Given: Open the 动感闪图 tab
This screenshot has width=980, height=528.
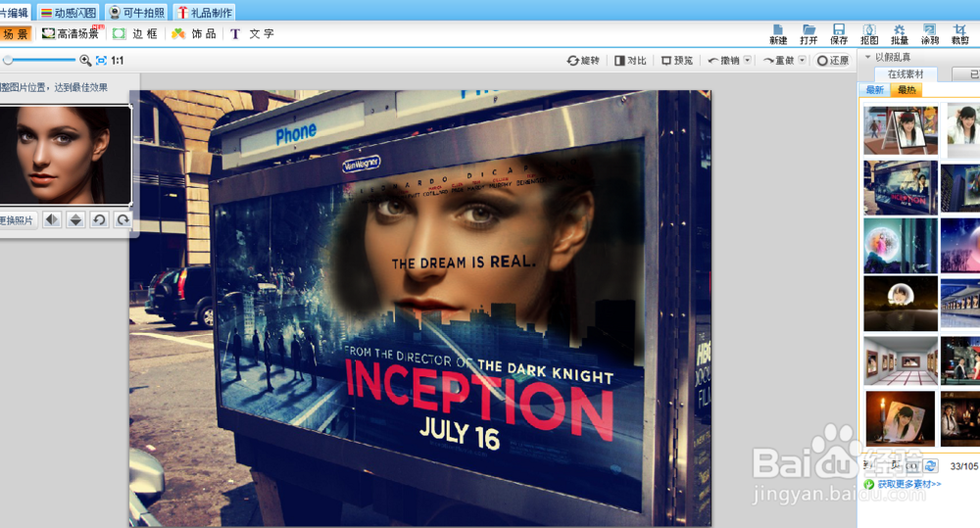Looking at the screenshot, I should (x=69, y=13).
